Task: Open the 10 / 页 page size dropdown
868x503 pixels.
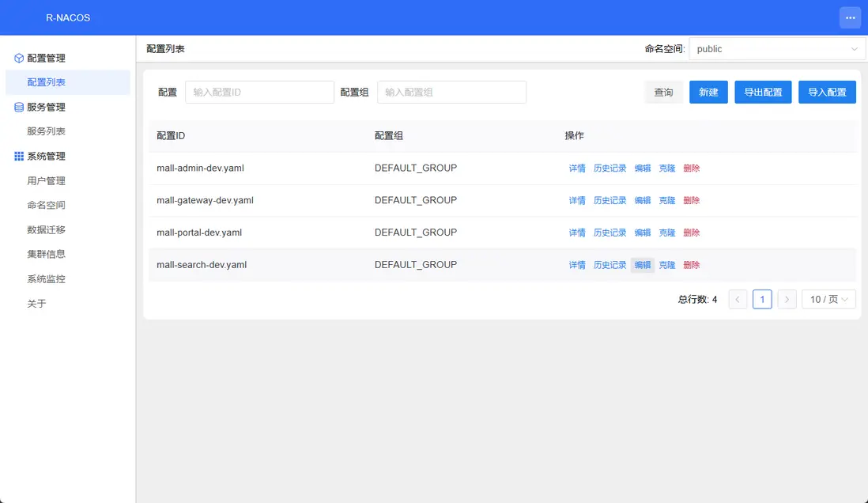Action: tap(828, 299)
